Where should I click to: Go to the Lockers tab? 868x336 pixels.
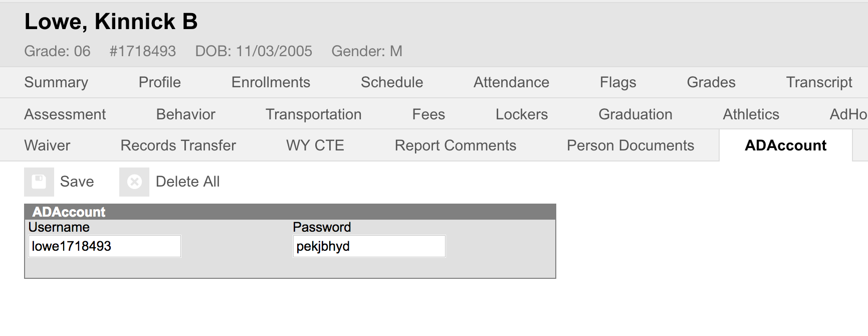click(522, 114)
